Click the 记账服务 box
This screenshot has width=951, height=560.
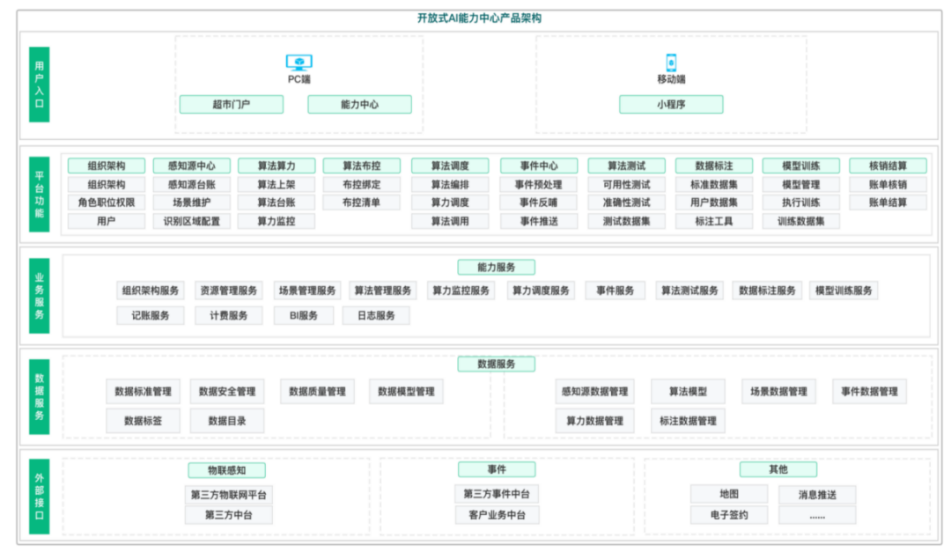pyautogui.click(x=151, y=315)
